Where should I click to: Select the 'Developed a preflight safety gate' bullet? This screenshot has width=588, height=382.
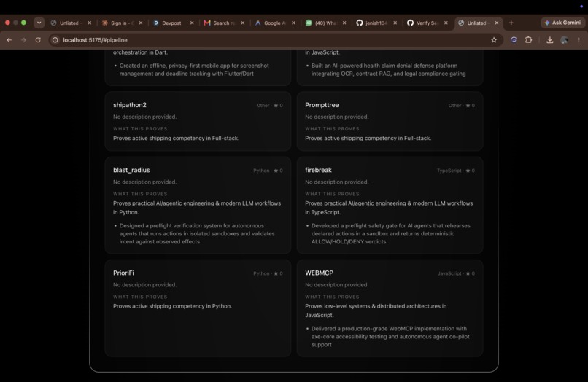pos(390,233)
